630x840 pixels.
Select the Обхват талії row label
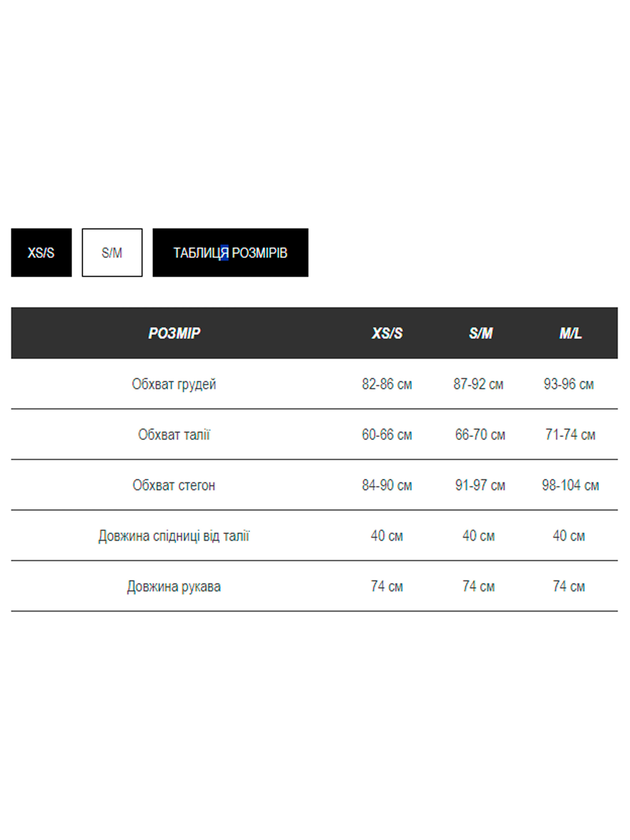(174, 434)
